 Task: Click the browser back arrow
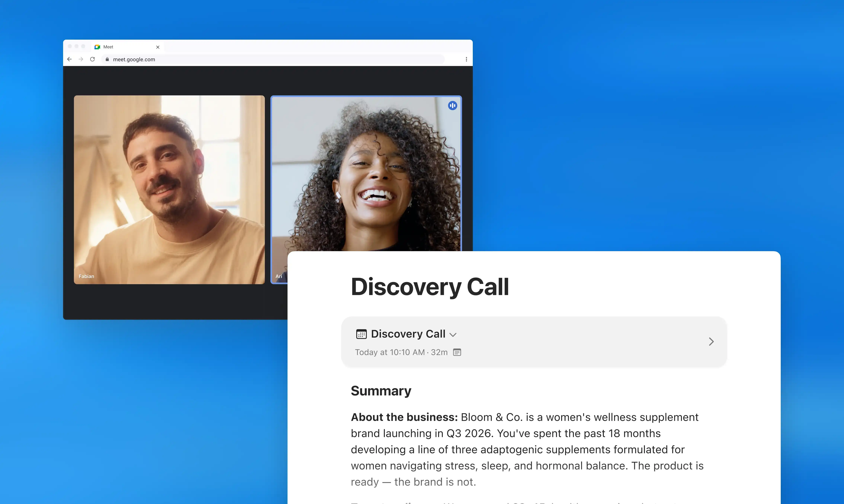click(x=69, y=59)
